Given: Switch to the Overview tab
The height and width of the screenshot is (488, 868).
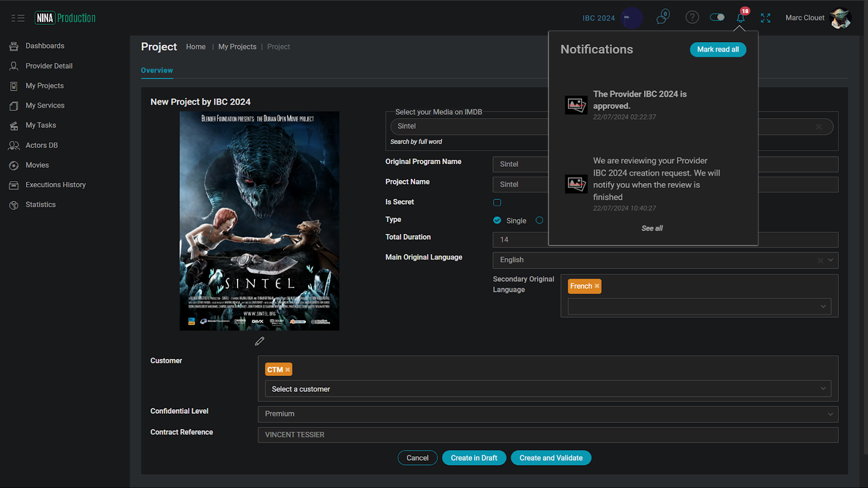Looking at the screenshot, I should (x=157, y=70).
